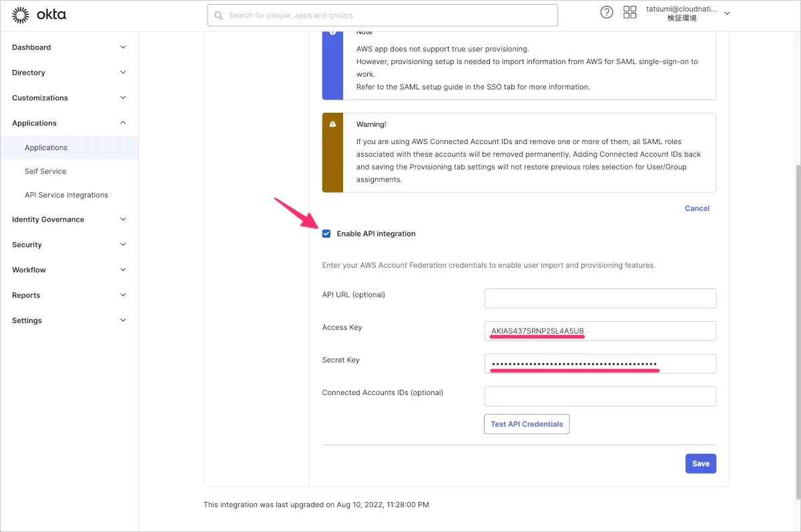Open Self Service menu item

(45, 172)
